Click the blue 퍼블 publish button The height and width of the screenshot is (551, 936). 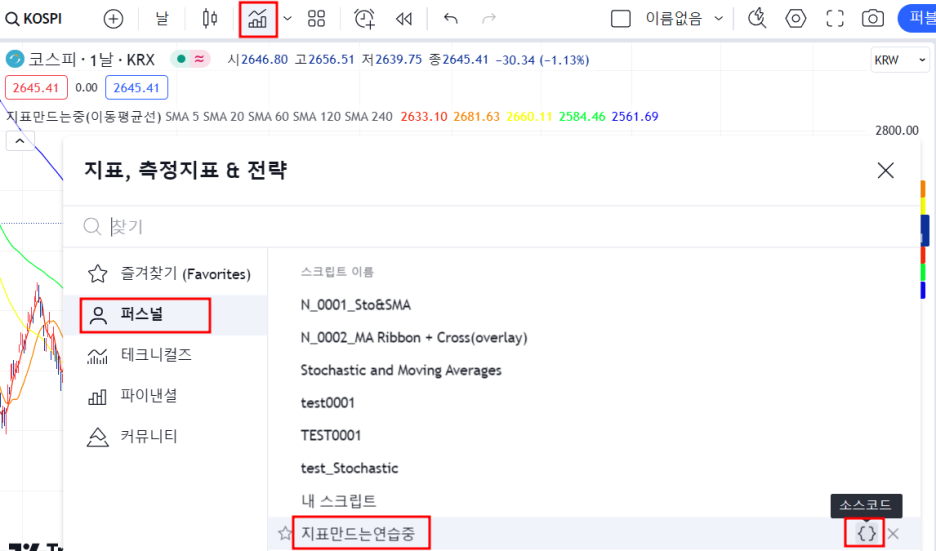(917, 19)
